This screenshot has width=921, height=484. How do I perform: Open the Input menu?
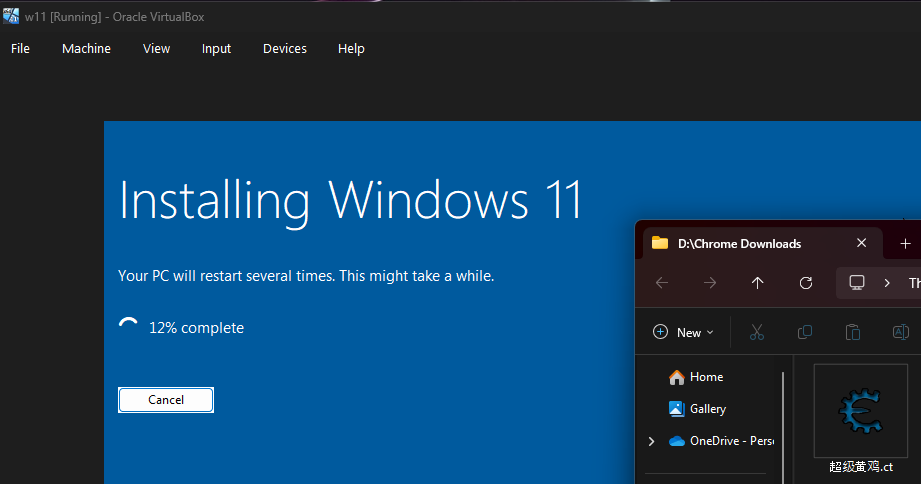pos(216,49)
